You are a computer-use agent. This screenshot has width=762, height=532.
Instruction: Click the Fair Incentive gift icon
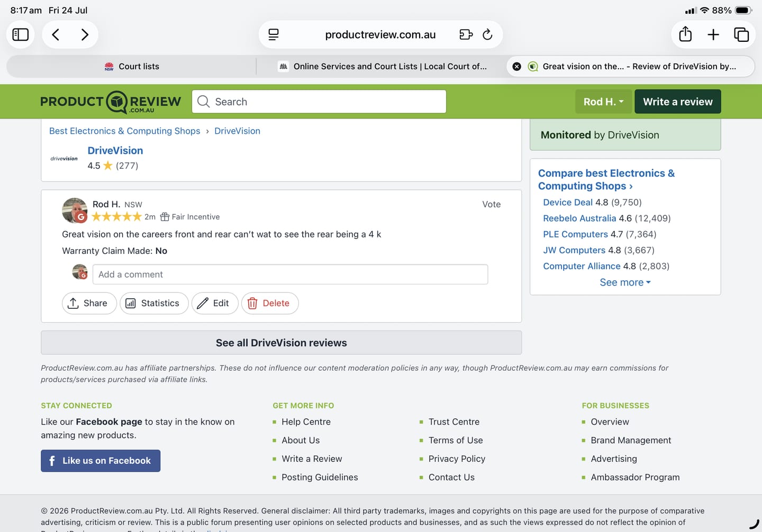[x=165, y=217]
